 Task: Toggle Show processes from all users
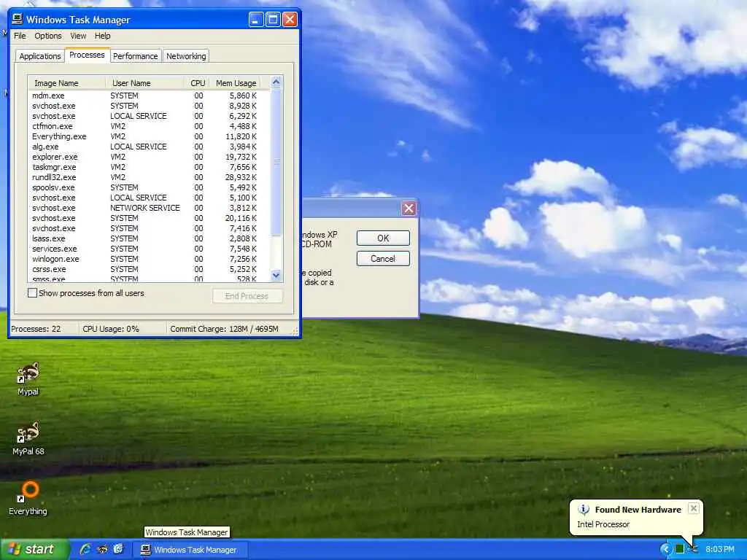(x=32, y=293)
